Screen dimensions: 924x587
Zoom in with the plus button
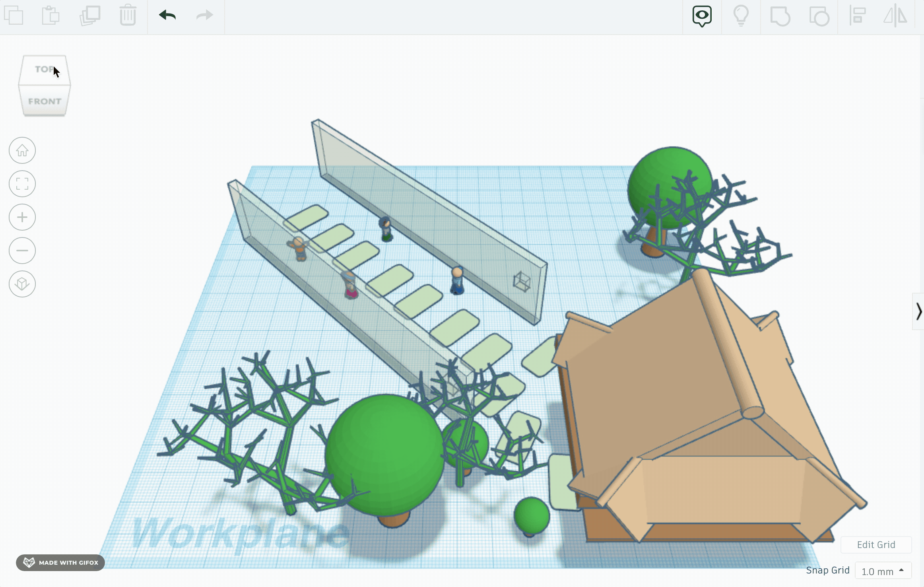(22, 217)
